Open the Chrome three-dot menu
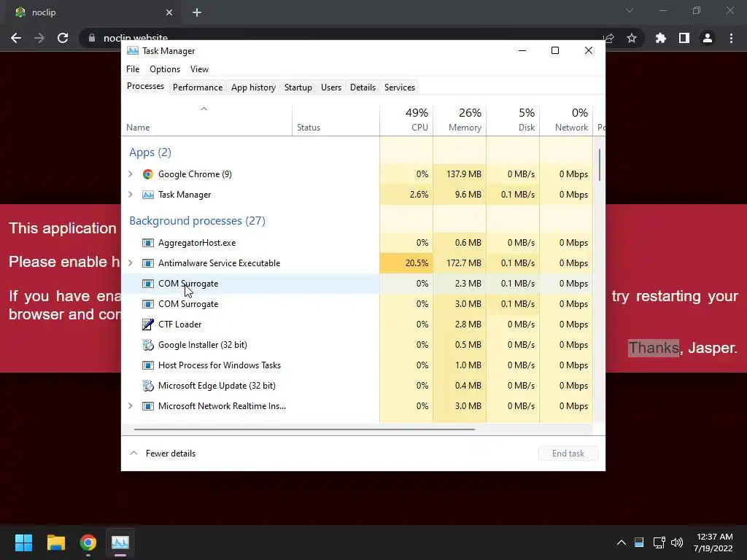The width and height of the screenshot is (747, 560). click(x=731, y=38)
